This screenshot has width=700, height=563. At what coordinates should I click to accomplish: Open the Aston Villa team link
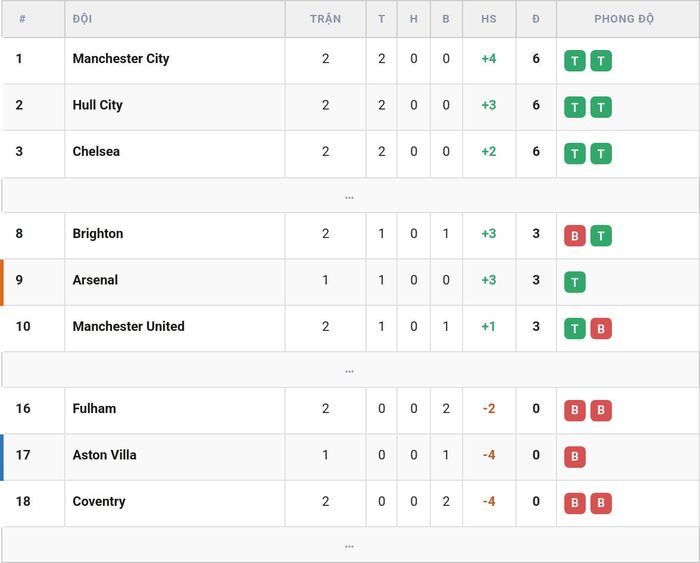click(x=104, y=455)
